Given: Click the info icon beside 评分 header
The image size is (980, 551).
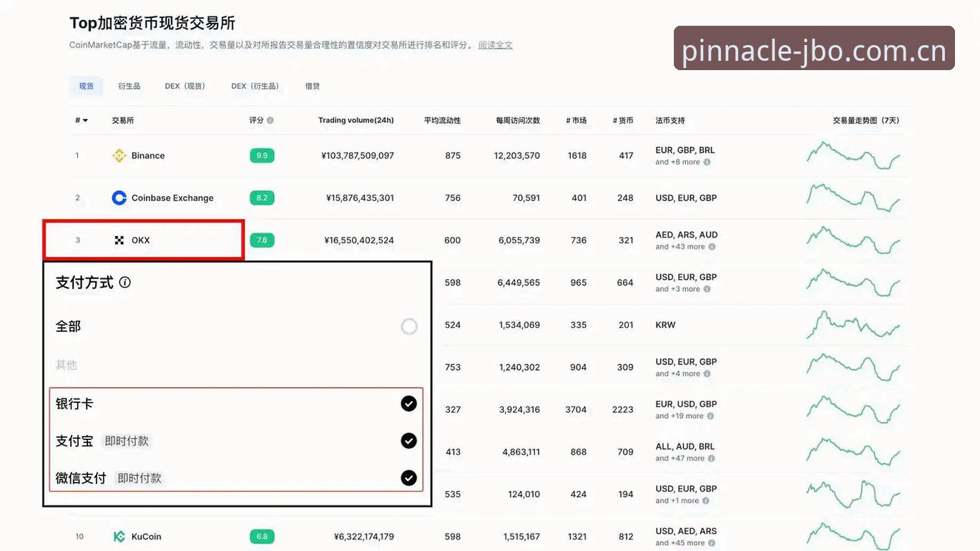Looking at the screenshot, I should point(270,120).
